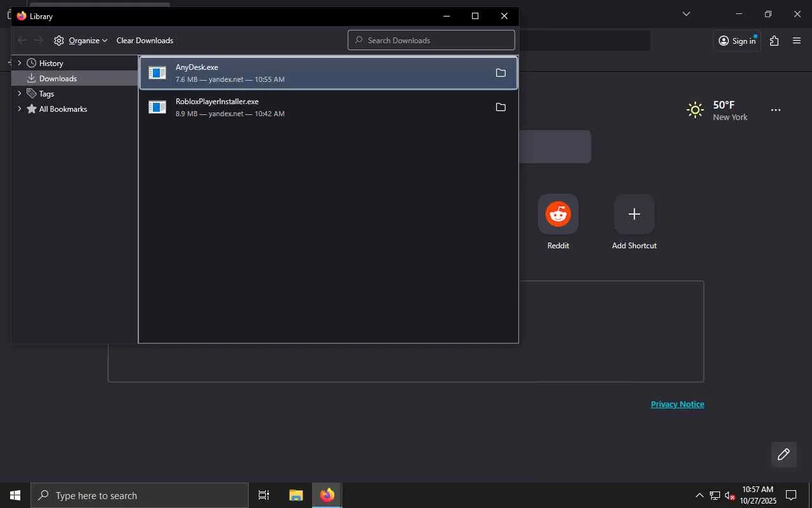Open the Firefox Extensions puzzle icon
Viewport: 812px width, 508px height.
774,41
